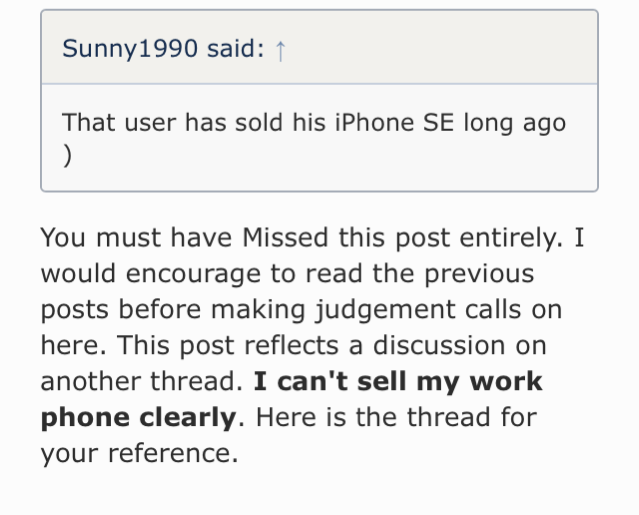Open the "Sunny1990 said:" quote link
Viewport: 639px width, 515px height.
coord(163,48)
